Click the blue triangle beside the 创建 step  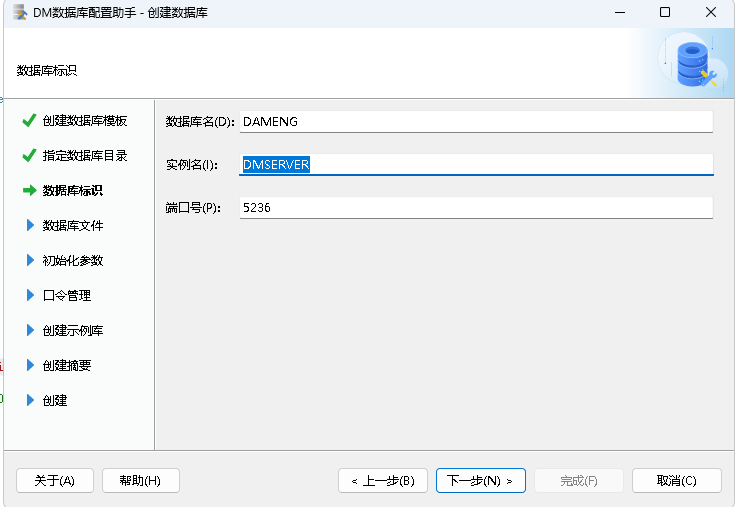point(30,400)
